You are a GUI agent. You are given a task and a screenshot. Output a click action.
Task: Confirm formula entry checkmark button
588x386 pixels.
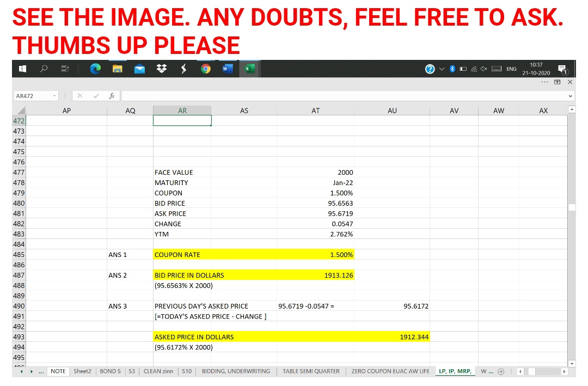(96, 96)
